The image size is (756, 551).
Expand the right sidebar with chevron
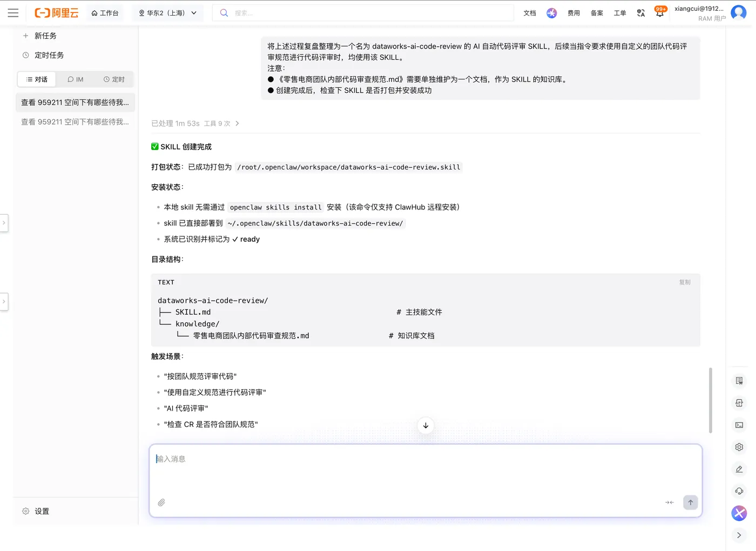coord(739,535)
